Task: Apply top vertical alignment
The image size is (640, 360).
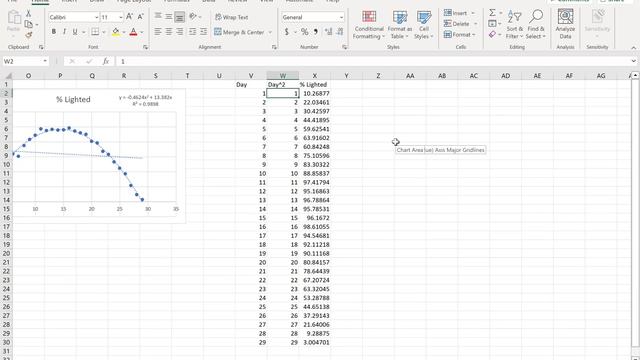Action: (x=158, y=17)
